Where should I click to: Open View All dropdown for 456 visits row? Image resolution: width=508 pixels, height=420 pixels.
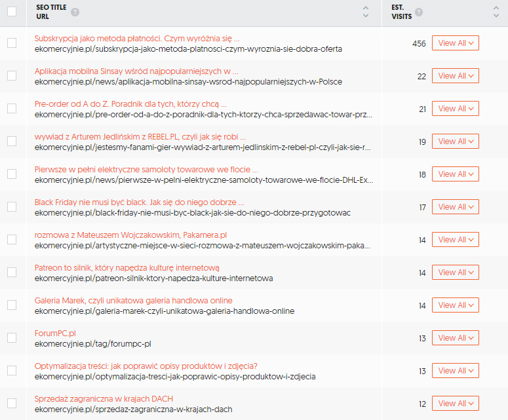(455, 43)
